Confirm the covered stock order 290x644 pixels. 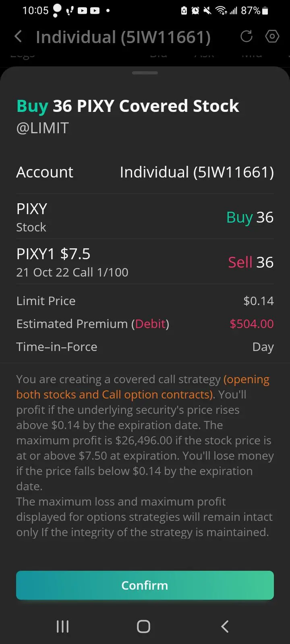[145, 585]
